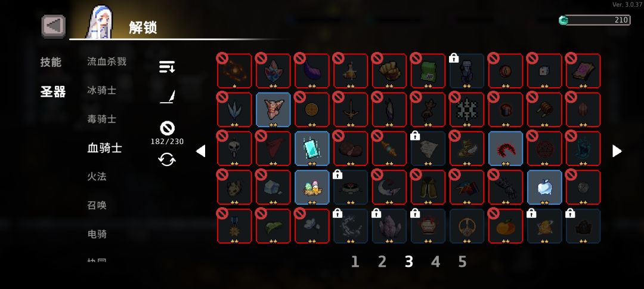Select the cyan crystal card relic
The height and width of the screenshot is (289, 644).
click(x=312, y=149)
